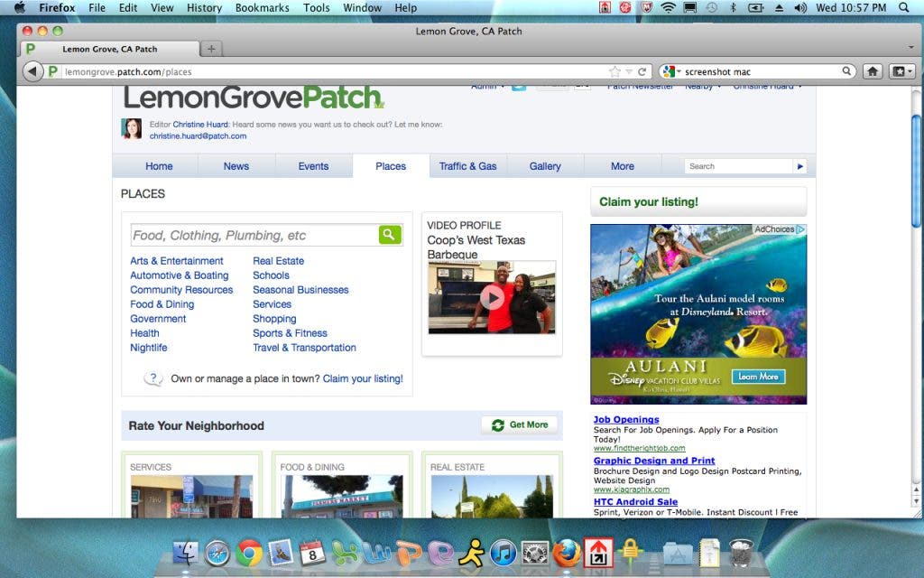Click the Patch site search go arrow
924x578 pixels.
[x=799, y=166]
